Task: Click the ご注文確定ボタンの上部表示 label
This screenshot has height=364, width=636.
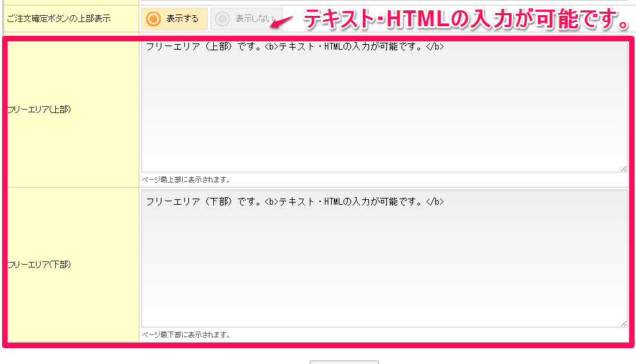Action: [57, 19]
